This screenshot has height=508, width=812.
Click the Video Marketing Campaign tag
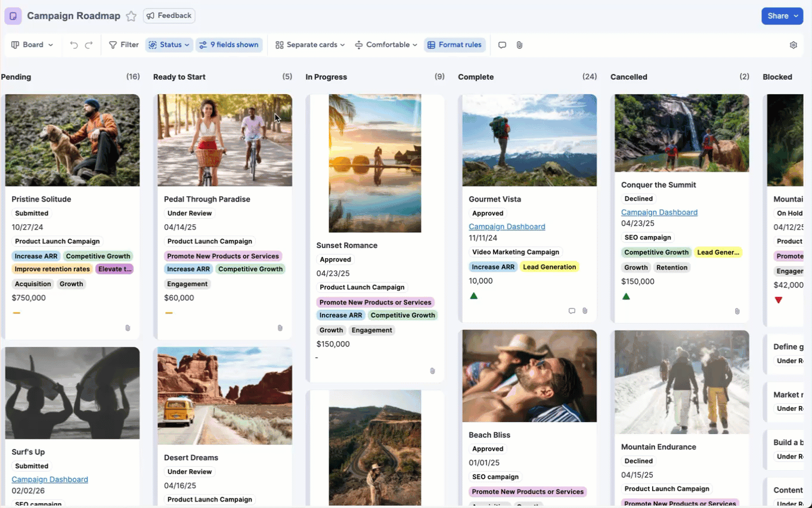[516, 252]
